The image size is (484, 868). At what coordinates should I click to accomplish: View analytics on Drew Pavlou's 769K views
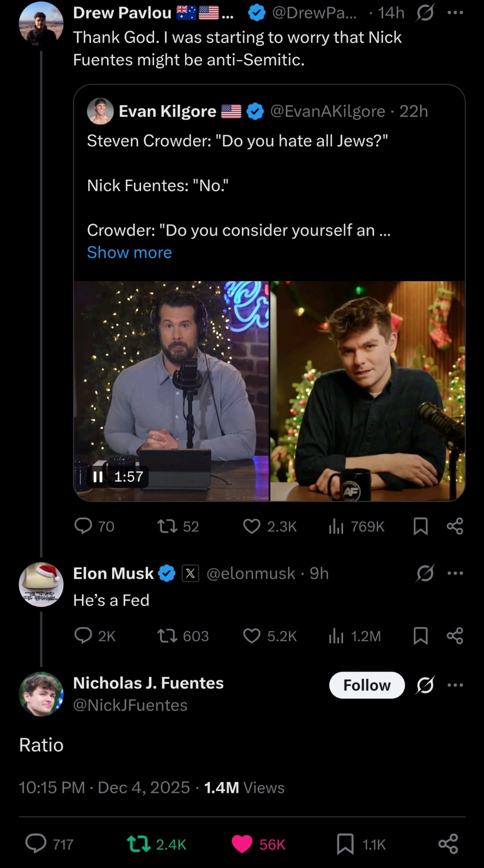click(336, 526)
